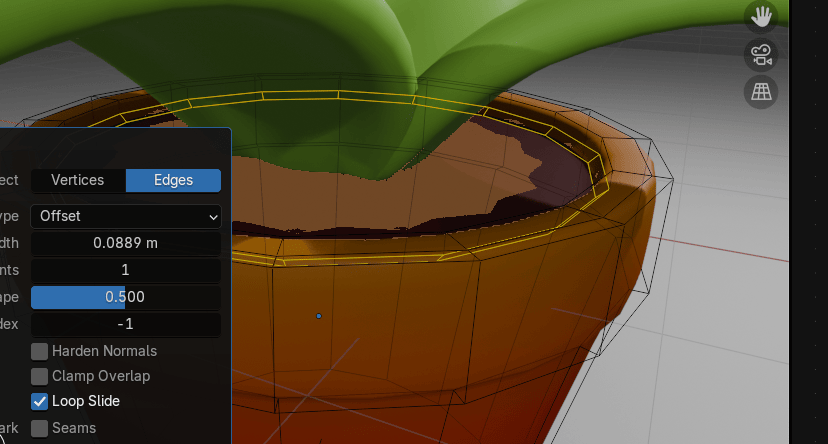
Task: Click the pan view hand icon
Action: [x=761, y=16]
